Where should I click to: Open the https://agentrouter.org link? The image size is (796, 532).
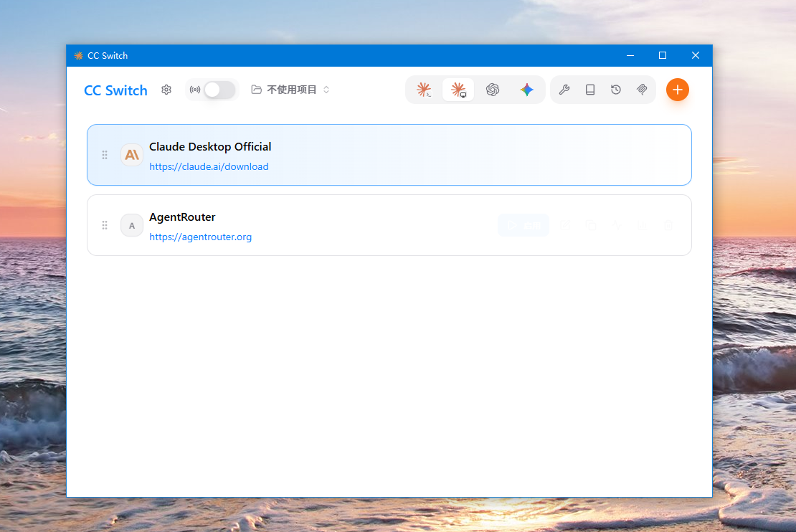[201, 237]
